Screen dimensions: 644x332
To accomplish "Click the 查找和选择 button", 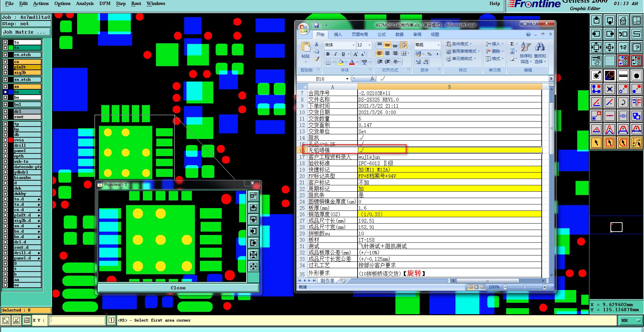I will pyautogui.click(x=540, y=52).
